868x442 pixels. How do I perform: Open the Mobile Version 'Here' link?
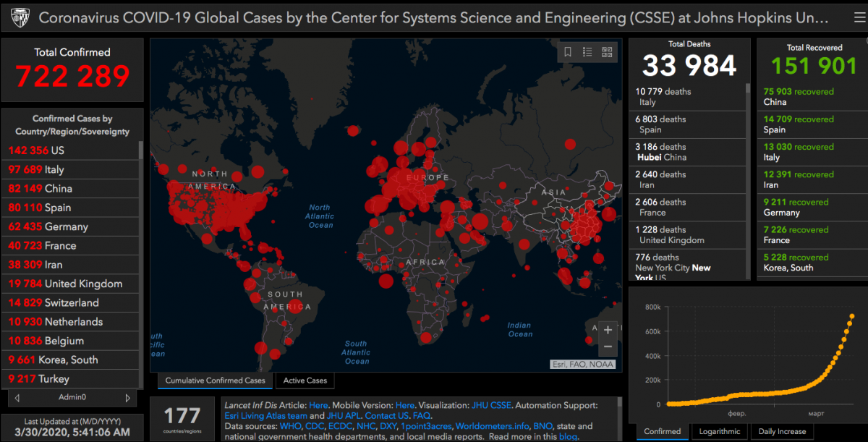405,405
